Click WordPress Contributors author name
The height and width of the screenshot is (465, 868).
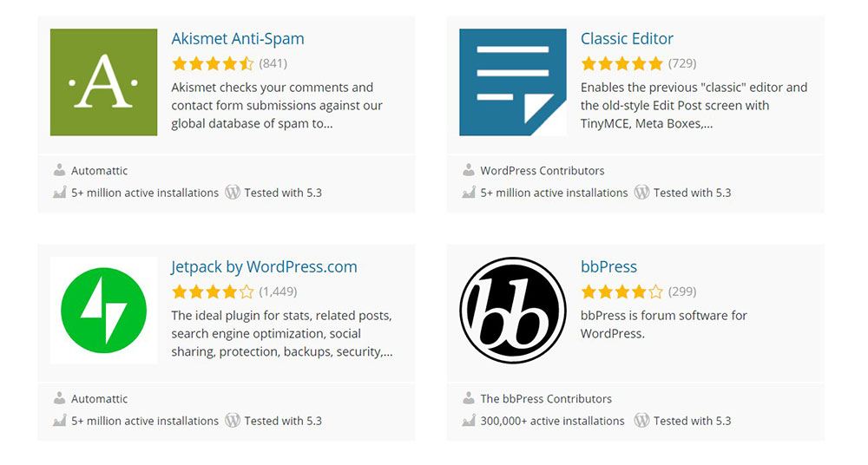tap(542, 171)
